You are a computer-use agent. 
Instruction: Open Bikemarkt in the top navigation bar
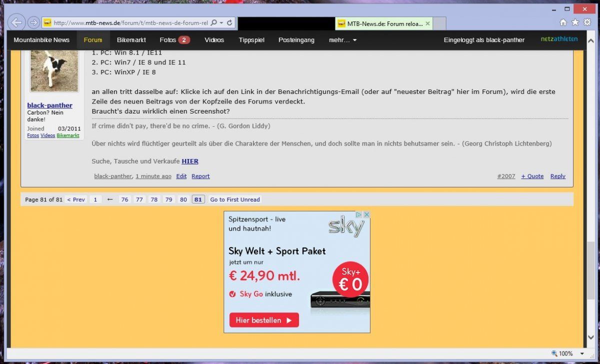point(131,40)
